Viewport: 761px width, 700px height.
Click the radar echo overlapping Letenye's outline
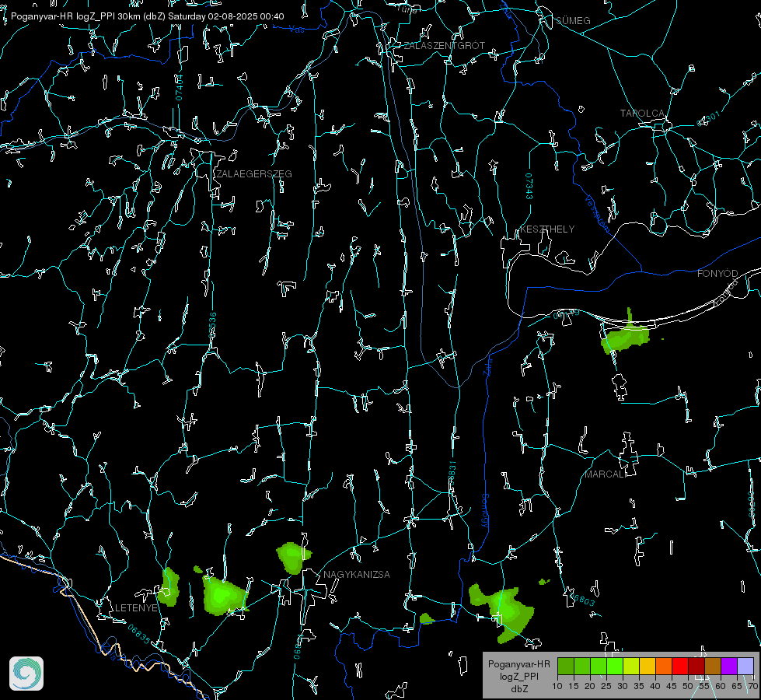(169, 586)
